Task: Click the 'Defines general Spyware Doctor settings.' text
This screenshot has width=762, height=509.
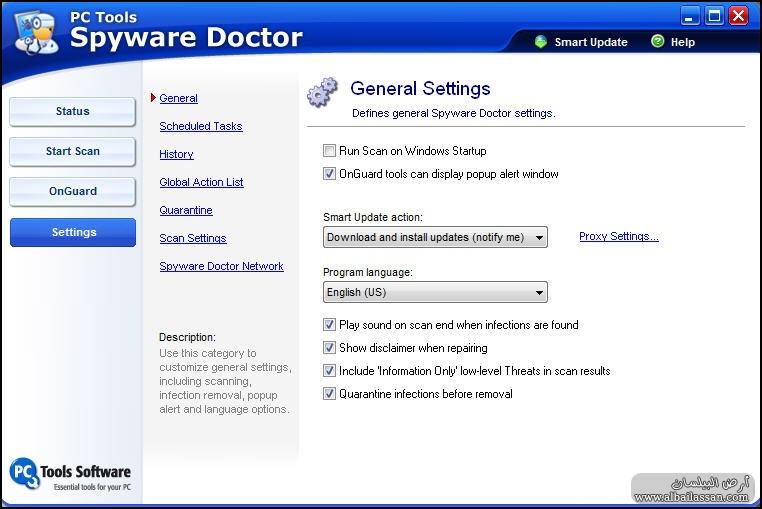Action: (x=453, y=113)
